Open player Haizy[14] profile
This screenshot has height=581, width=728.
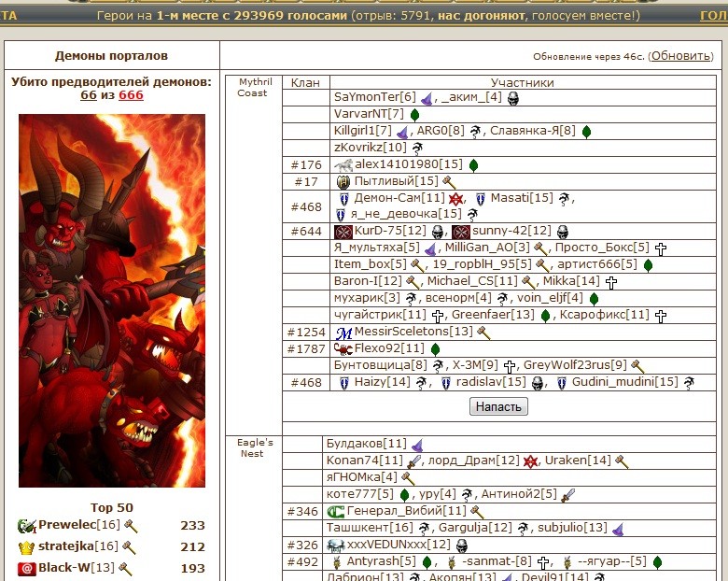coord(382,382)
